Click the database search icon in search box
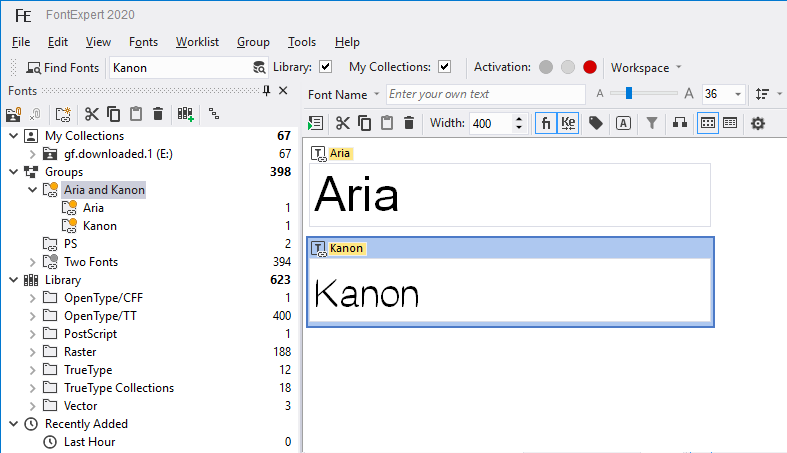The width and height of the screenshot is (787, 453). (x=259, y=68)
